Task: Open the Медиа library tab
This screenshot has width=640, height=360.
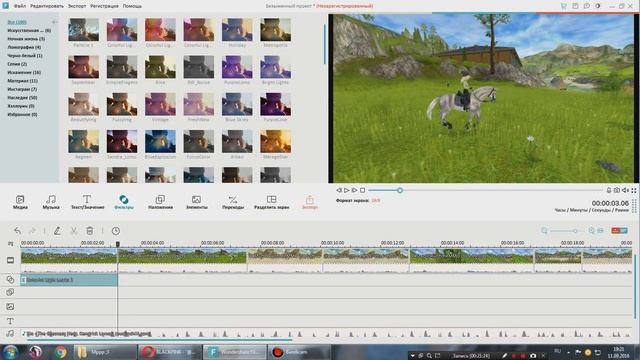Action: [20, 202]
